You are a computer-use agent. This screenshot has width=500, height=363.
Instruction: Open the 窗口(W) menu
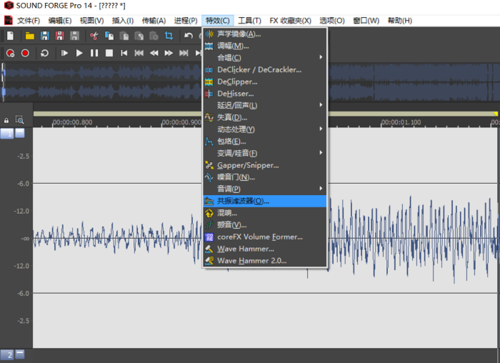pyautogui.click(x=366, y=21)
